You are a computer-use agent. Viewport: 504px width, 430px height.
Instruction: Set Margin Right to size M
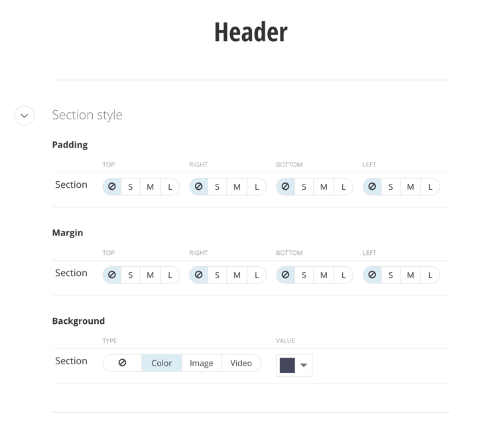pos(237,275)
